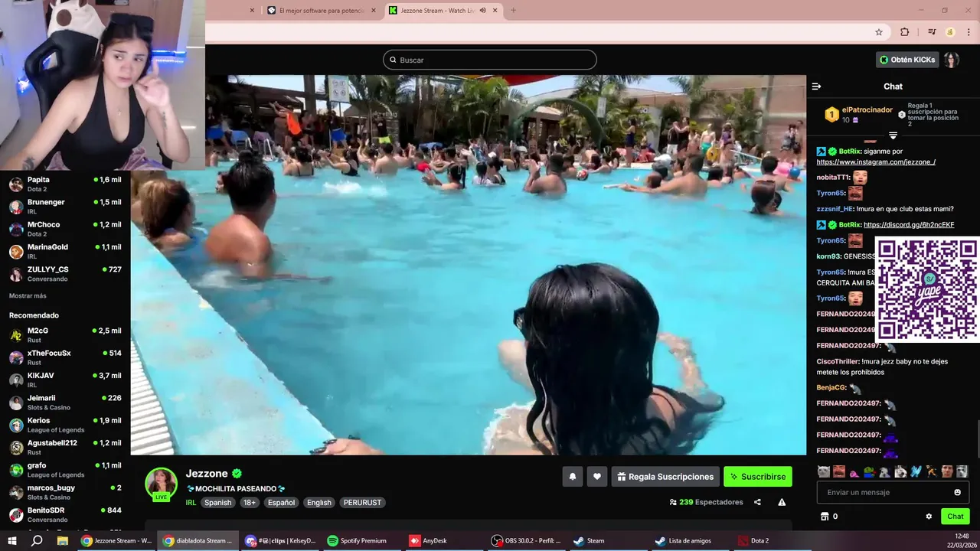Click the Spanish tag
Image resolution: width=980 pixels, height=551 pixels.
tap(217, 503)
